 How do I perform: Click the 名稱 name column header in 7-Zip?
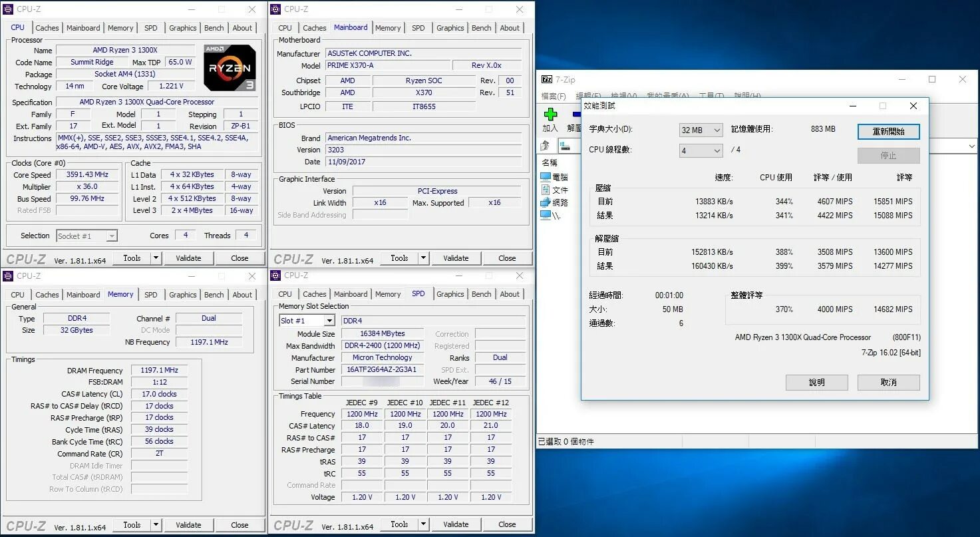pyautogui.click(x=550, y=162)
